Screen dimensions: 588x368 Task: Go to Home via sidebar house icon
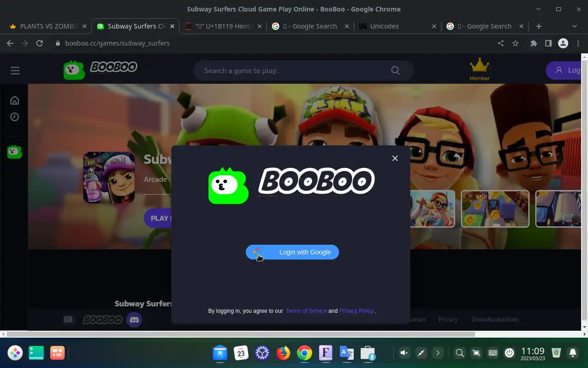(x=15, y=100)
